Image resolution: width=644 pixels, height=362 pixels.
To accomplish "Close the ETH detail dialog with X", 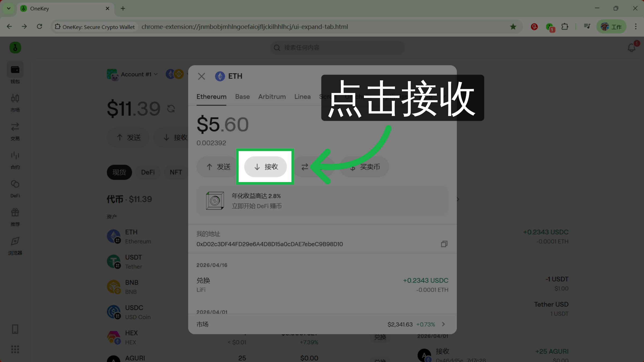I will (x=202, y=76).
